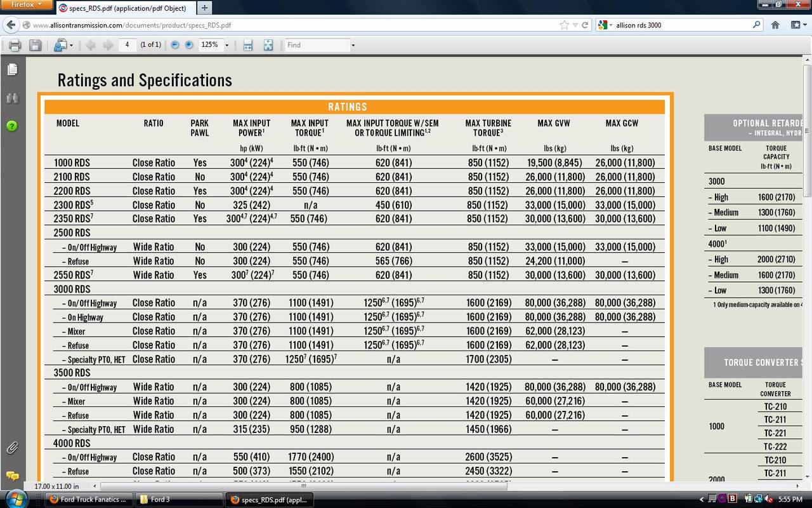Click the orange RATINGS table header
This screenshot has width=812, height=508.
point(355,107)
